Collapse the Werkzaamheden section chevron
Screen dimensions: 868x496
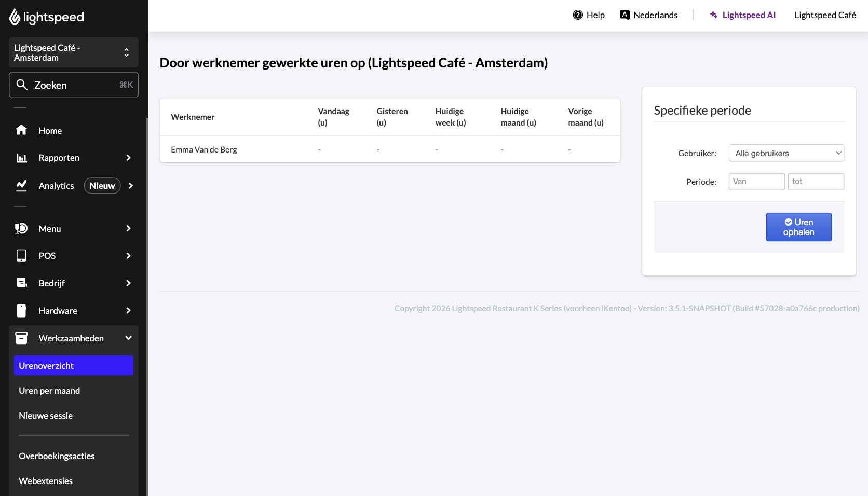128,338
